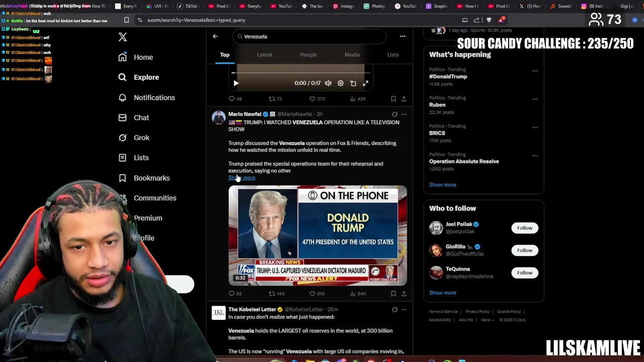Open the #DonaldTrump trending topic
644x362 pixels.
point(448,76)
